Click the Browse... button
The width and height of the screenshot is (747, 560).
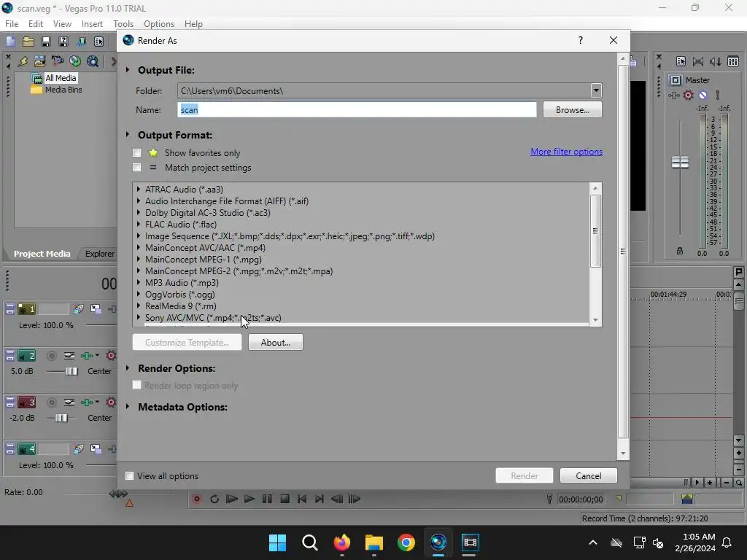click(572, 110)
